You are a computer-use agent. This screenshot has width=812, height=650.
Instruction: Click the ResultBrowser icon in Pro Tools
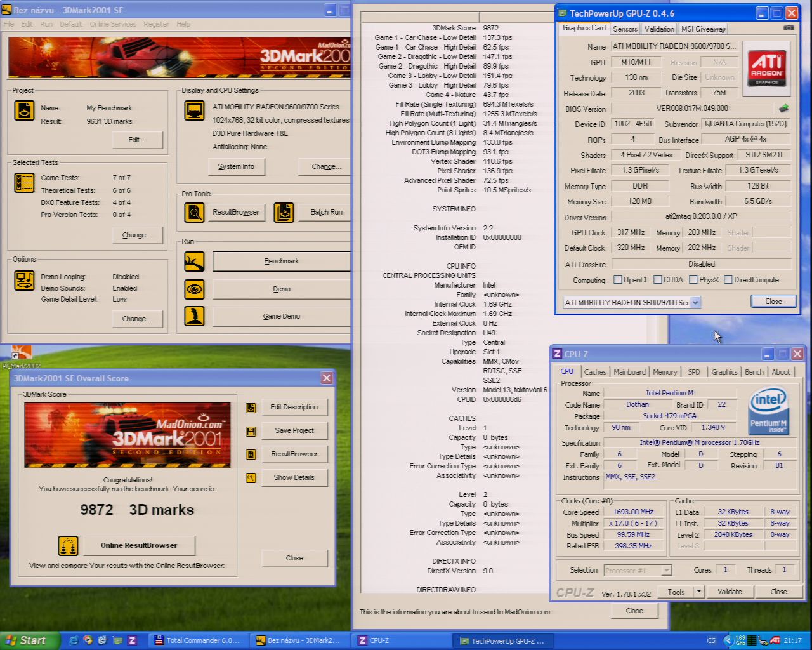[x=194, y=212]
